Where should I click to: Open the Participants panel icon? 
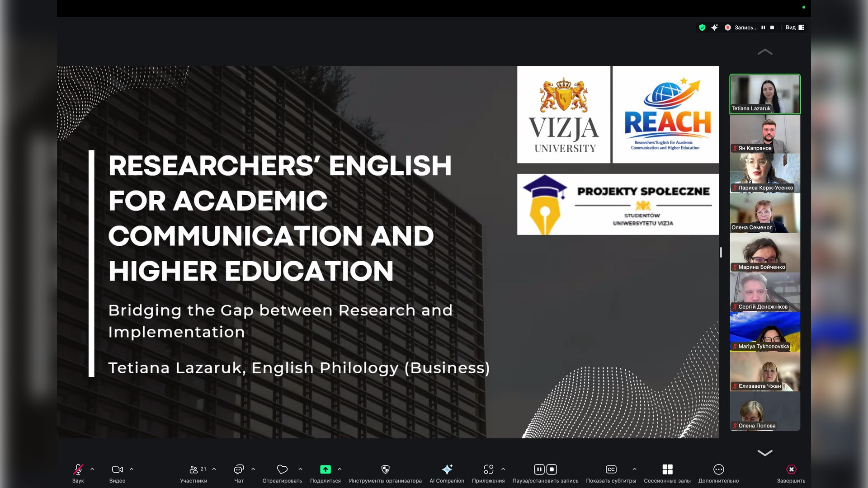coord(193,469)
